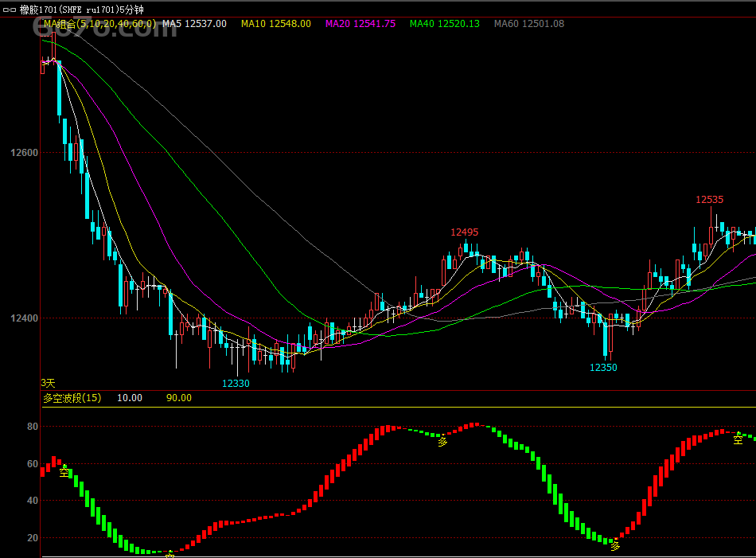Click the 12600 price axis label
Screen dimensions: 756x558
tap(24, 152)
